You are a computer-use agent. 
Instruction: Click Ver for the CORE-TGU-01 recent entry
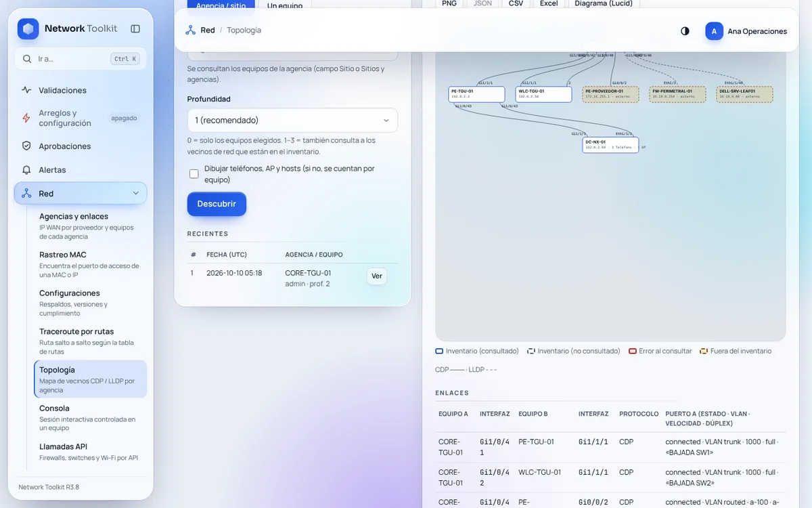[x=377, y=276]
